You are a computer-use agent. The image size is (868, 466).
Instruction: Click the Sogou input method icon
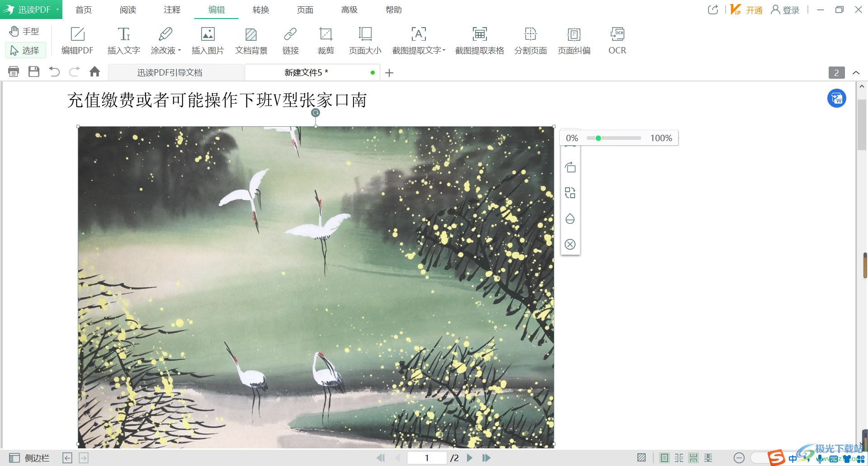point(776,458)
